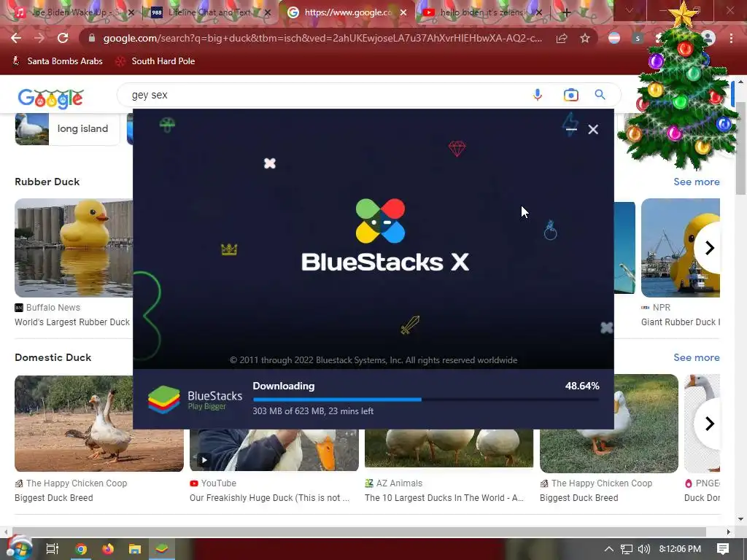Launch Chrome from the taskbar
This screenshot has height=560, width=747.
coord(81,549)
